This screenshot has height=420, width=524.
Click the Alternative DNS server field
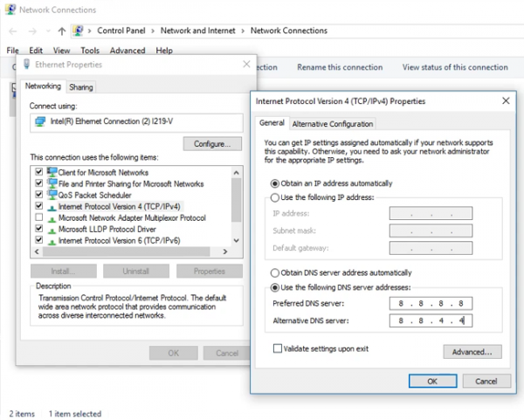[431, 320]
